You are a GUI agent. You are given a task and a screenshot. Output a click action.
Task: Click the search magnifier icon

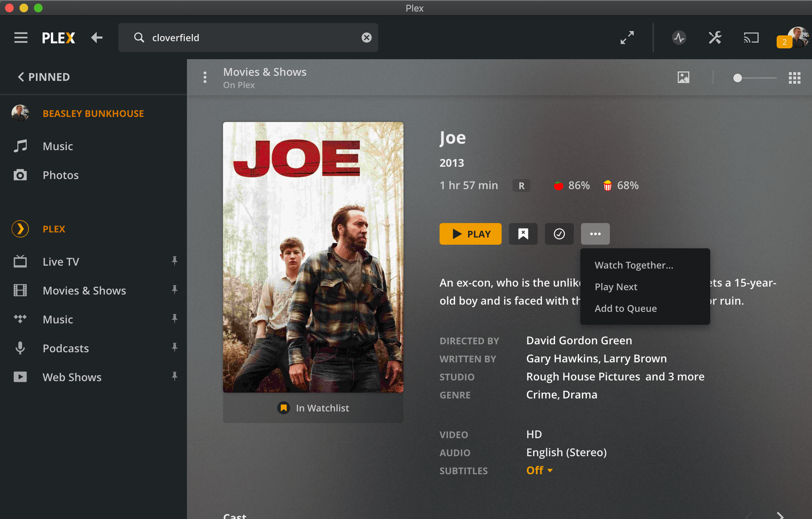click(139, 38)
